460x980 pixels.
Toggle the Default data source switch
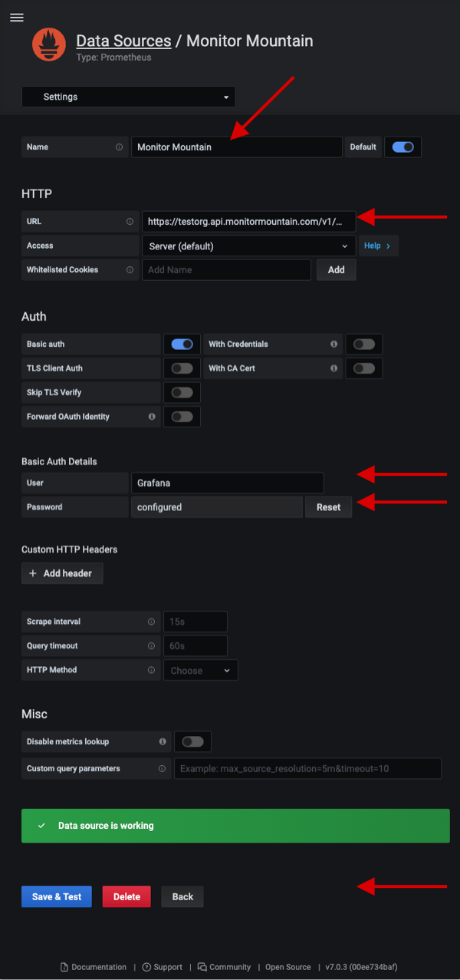[x=402, y=147]
